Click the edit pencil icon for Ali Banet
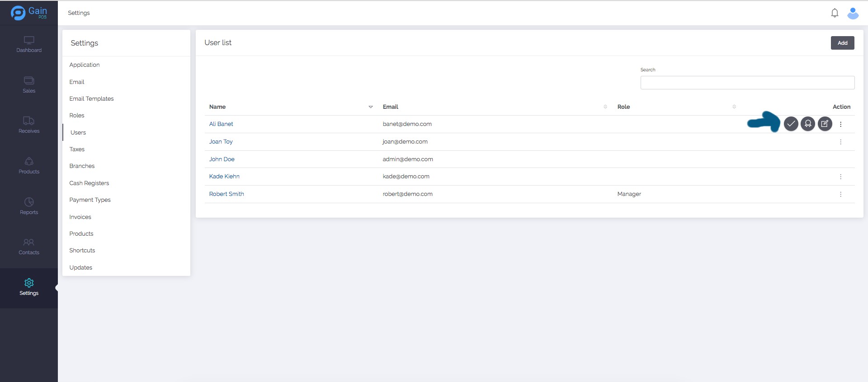This screenshot has height=382, width=868. click(x=825, y=124)
